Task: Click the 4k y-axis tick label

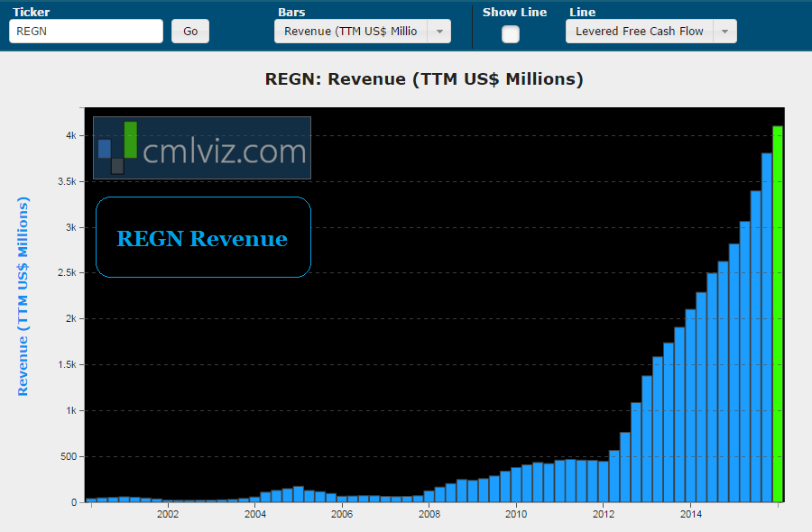Action: 71,135
